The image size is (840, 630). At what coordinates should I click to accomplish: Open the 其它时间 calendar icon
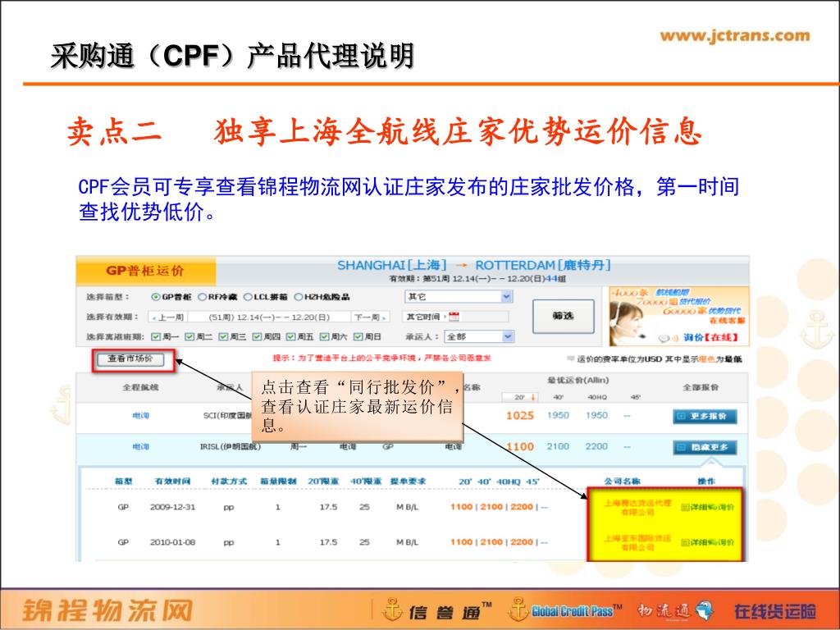pos(454,317)
